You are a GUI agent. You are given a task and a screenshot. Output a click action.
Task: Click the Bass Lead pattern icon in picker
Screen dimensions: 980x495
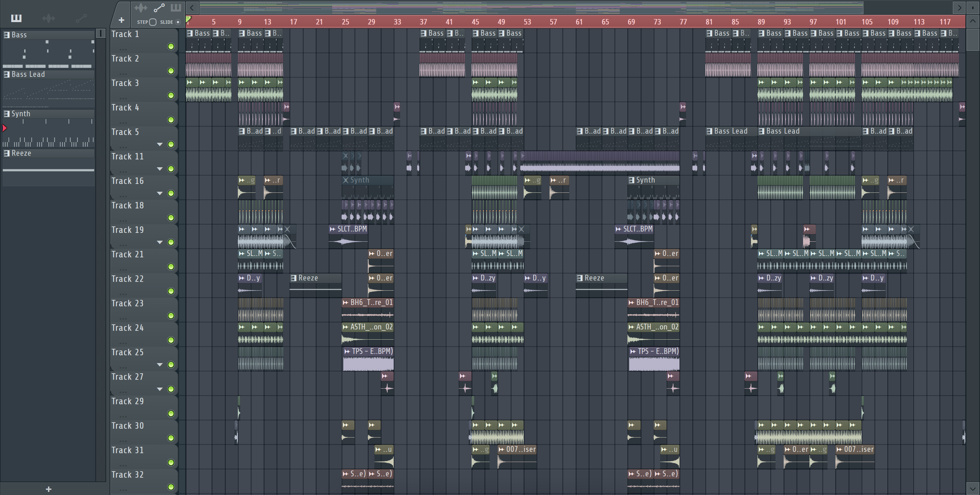coord(6,74)
